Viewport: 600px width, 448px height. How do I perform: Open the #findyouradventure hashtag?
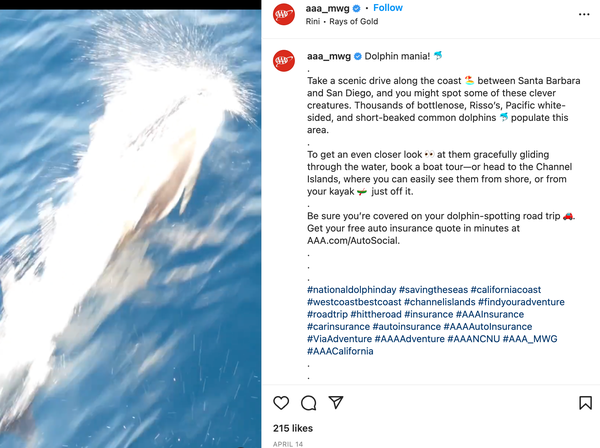tap(521, 302)
